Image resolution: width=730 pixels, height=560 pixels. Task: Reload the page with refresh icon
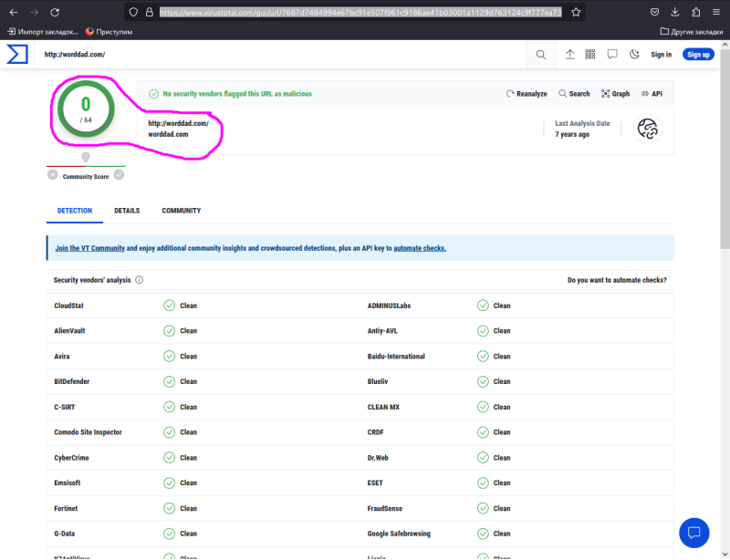[55, 12]
